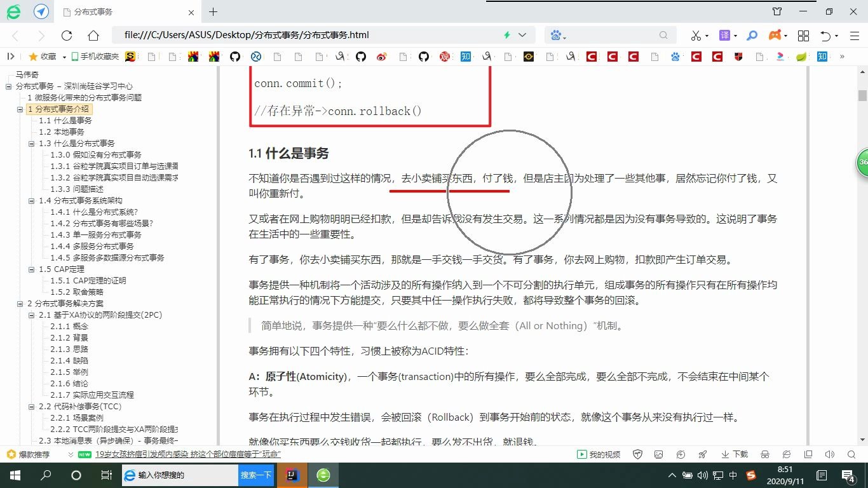
Task: Open a new tab with the plus button
Action: click(x=213, y=11)
